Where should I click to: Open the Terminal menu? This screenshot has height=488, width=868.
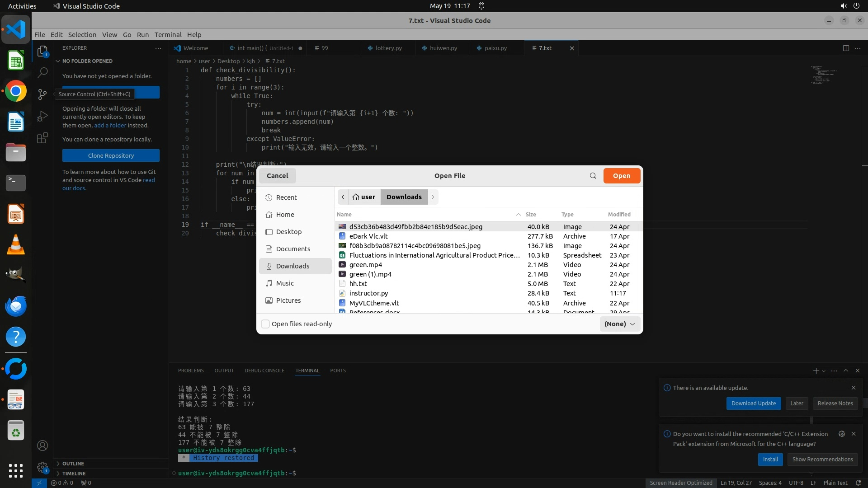(x=168, y=35)
